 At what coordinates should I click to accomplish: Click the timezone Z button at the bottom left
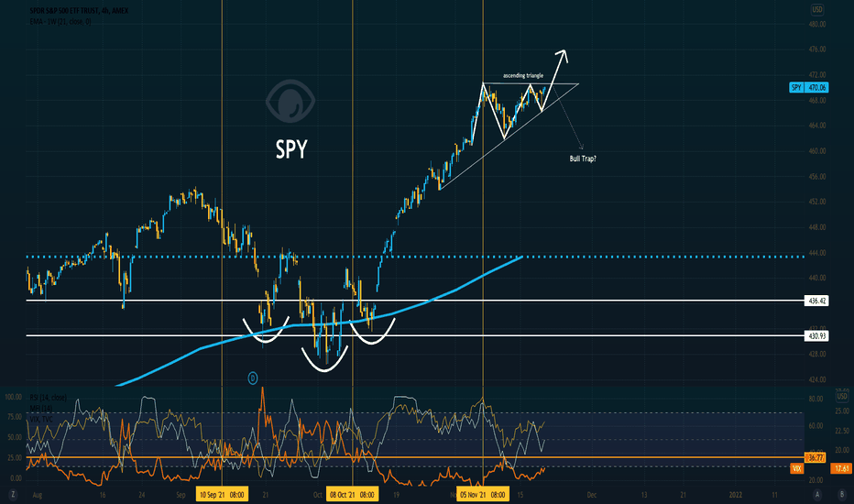pos(13,495)
